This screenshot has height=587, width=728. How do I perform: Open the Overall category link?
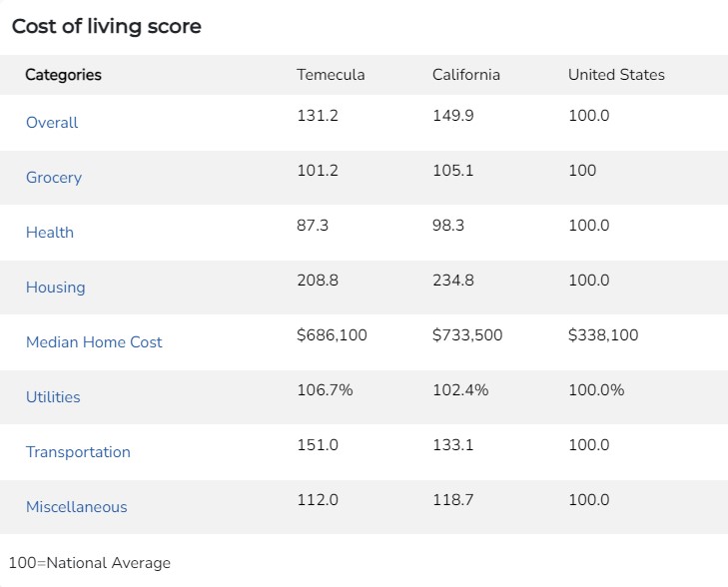coord(52,123)
